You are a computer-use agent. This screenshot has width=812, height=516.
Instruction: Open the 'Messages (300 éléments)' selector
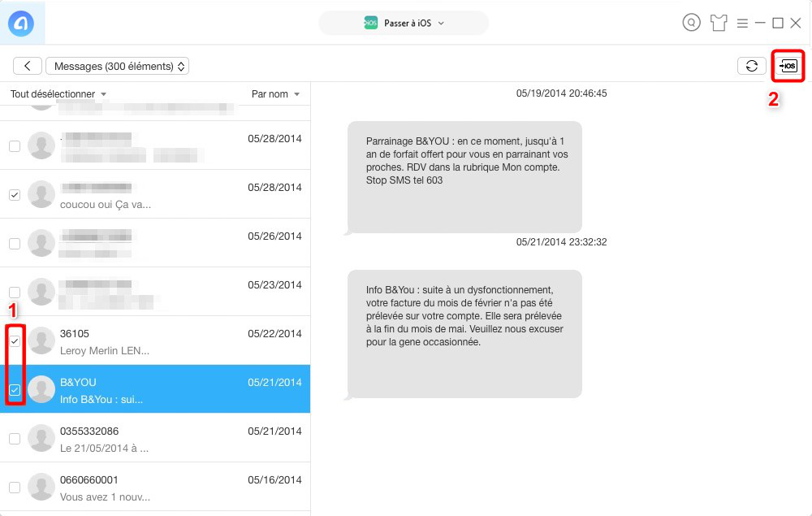pos(117,66)
